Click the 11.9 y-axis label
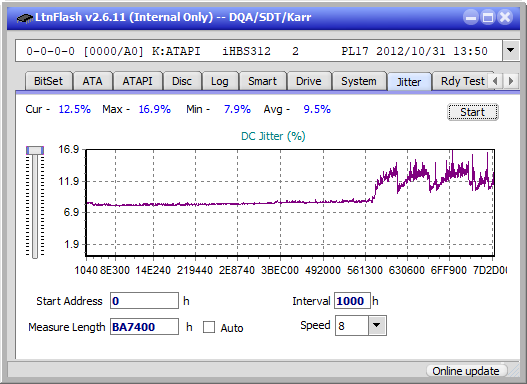527x384 pixels. coord(69,181)
